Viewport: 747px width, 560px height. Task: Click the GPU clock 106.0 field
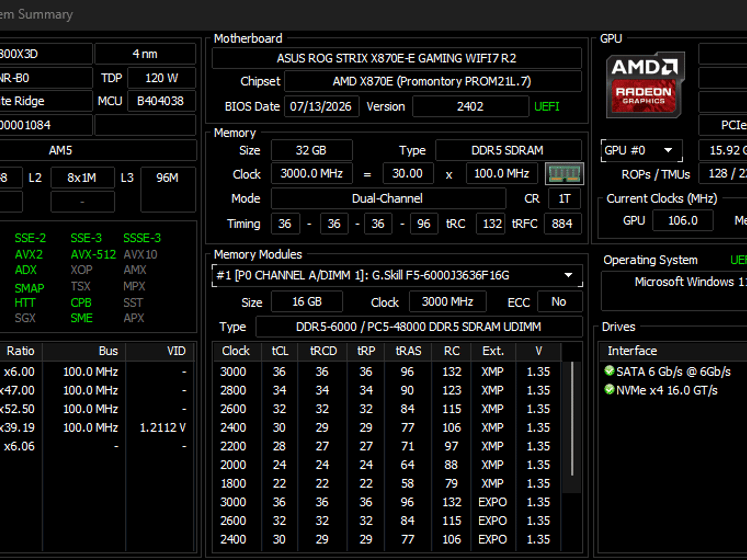(x=683, y=221)
